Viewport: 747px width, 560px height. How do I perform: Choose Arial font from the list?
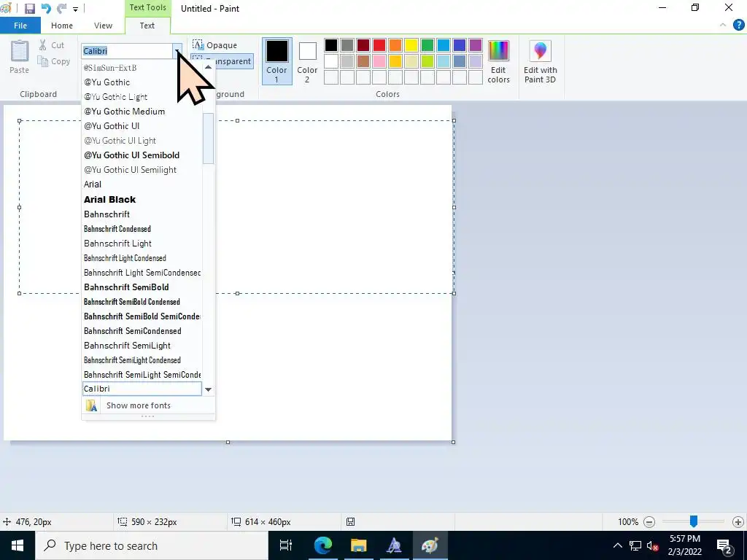(142, 184)
